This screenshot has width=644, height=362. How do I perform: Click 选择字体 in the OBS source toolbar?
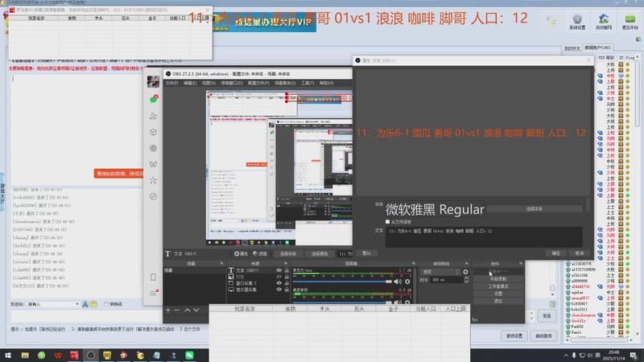coord(288,253)
